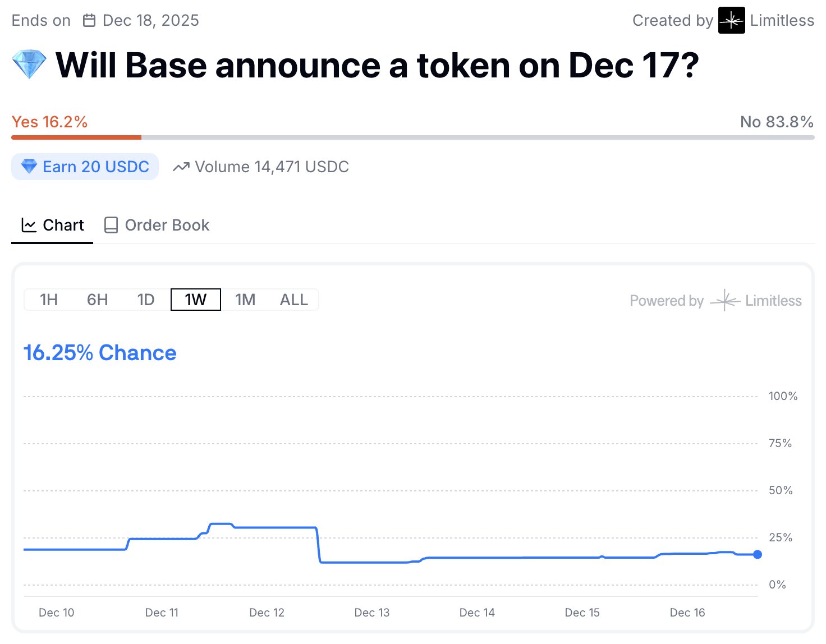Open the Limitless creator link
Viewport: 826px width, 644px height.
767,20
